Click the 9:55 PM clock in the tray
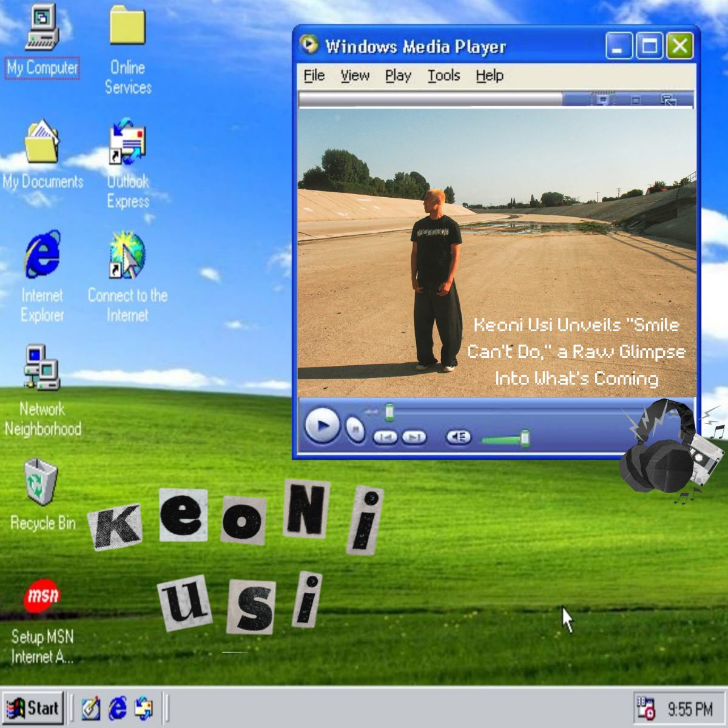728x728 pixels. 690,709
